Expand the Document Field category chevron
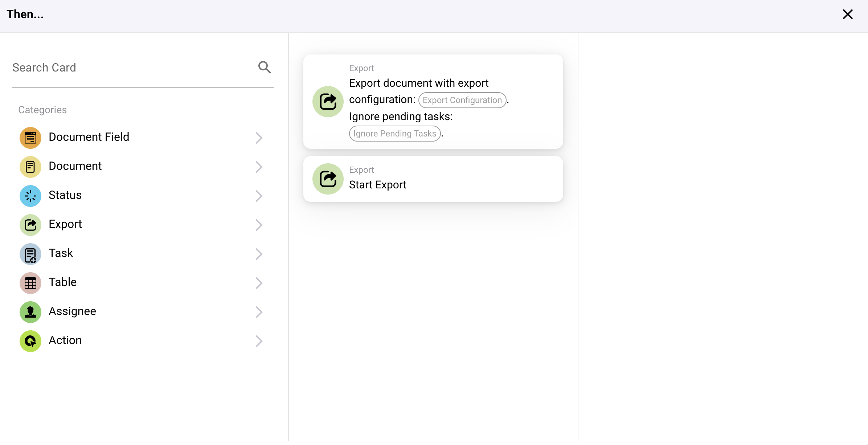Image resolution: width=868 pixels, height=445 pixels. pos(259,138)
